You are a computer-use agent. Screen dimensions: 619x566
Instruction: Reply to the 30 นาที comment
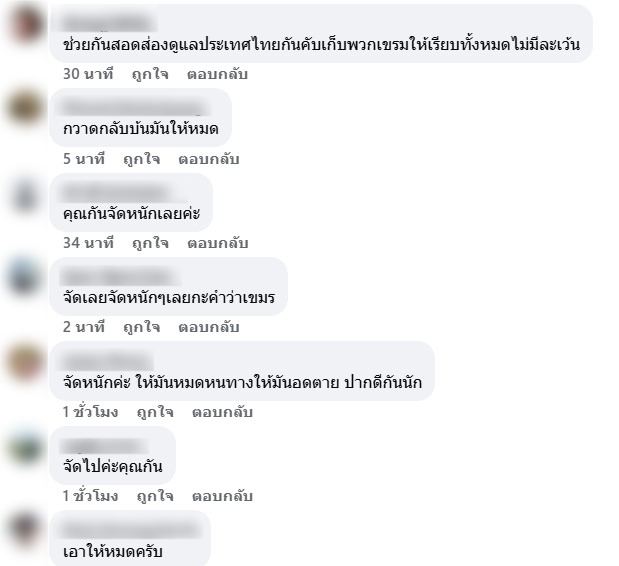click(x=217, y=74)
